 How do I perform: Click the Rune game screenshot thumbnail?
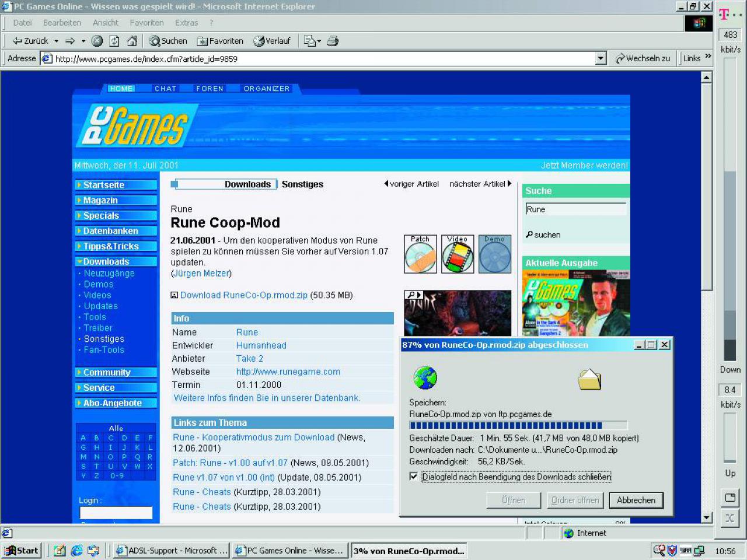458,313
